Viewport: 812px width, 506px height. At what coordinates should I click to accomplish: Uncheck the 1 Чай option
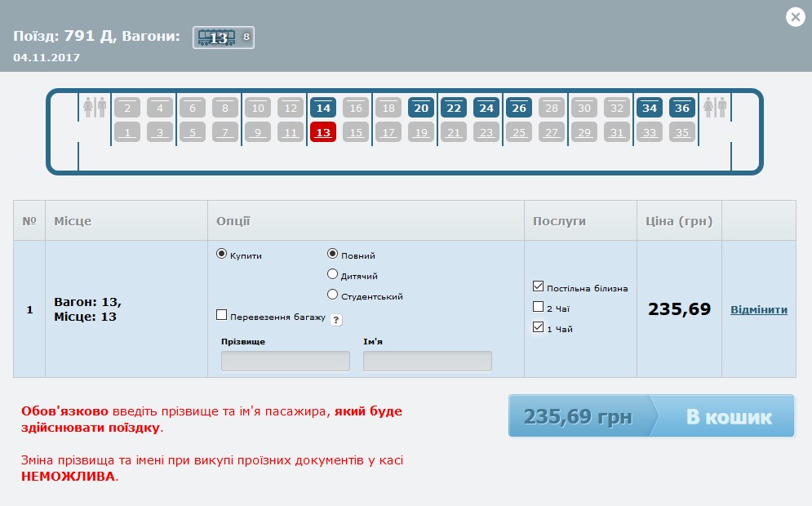(x=538, y=327)
